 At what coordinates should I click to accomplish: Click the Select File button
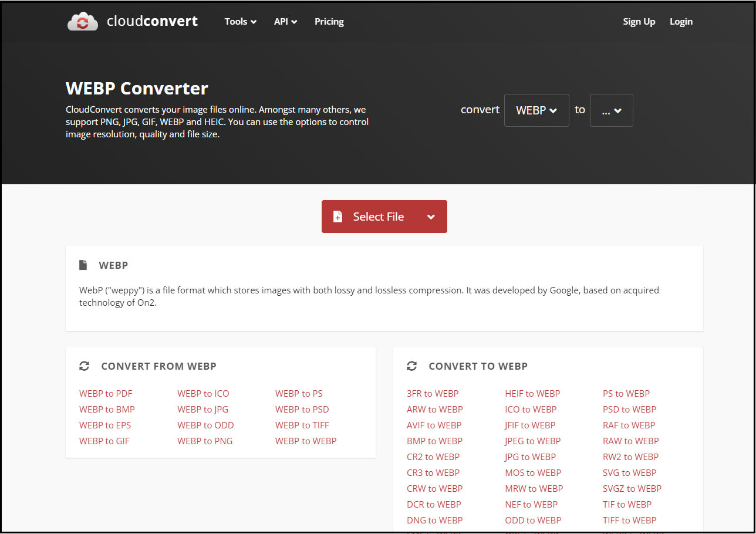tap(384, 217)
